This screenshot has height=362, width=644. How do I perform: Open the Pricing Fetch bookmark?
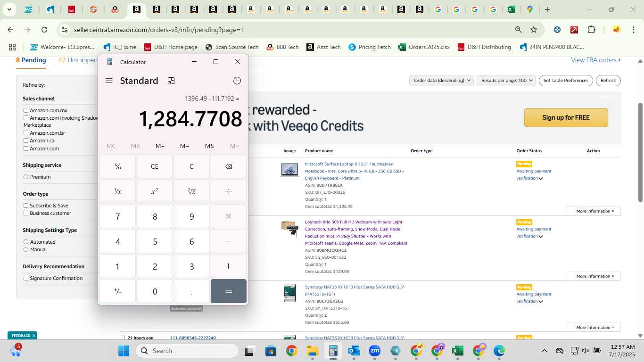click(x=370, y=47)
